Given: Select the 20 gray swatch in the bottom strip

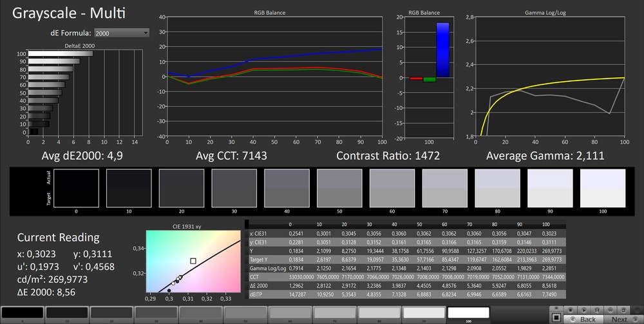Looking at the screenshot, I should 111,314.
